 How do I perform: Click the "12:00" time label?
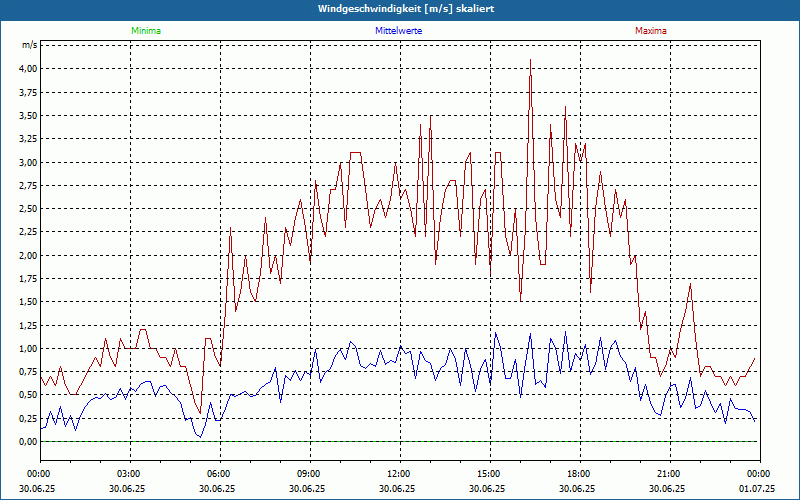[397, 474]
